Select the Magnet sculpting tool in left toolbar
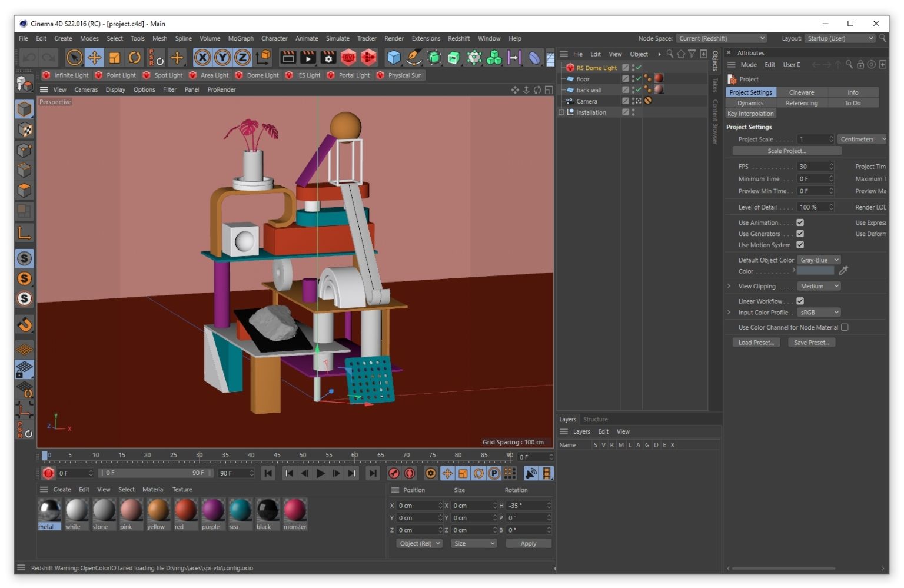 (x=24, y=324)
